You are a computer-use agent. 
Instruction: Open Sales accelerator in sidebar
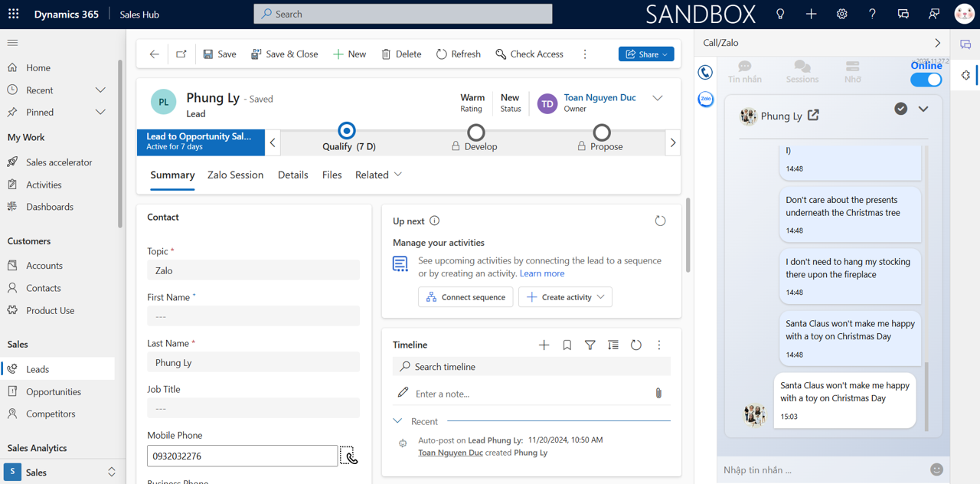[59, 162]
